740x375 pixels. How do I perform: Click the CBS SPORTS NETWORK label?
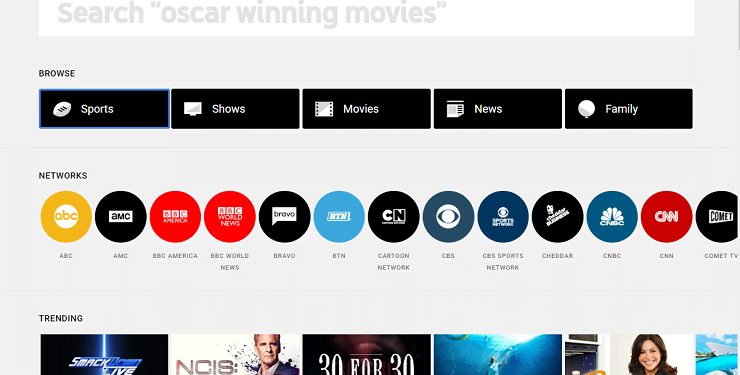[503, 261]
